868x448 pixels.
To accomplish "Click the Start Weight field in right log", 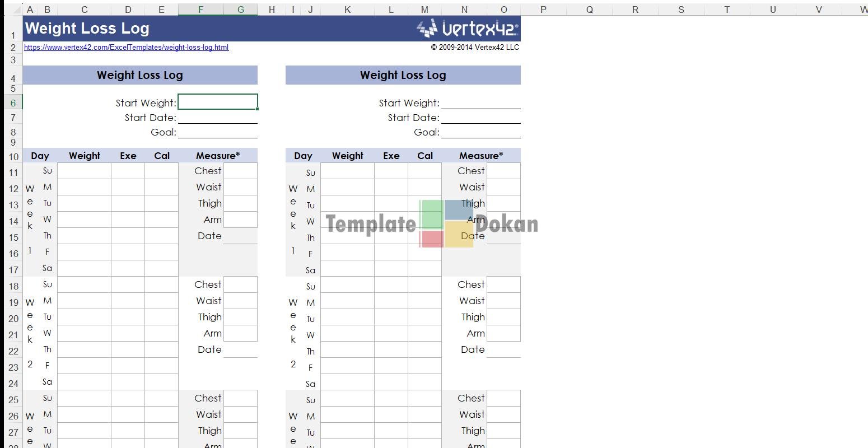I will point(480,102).
